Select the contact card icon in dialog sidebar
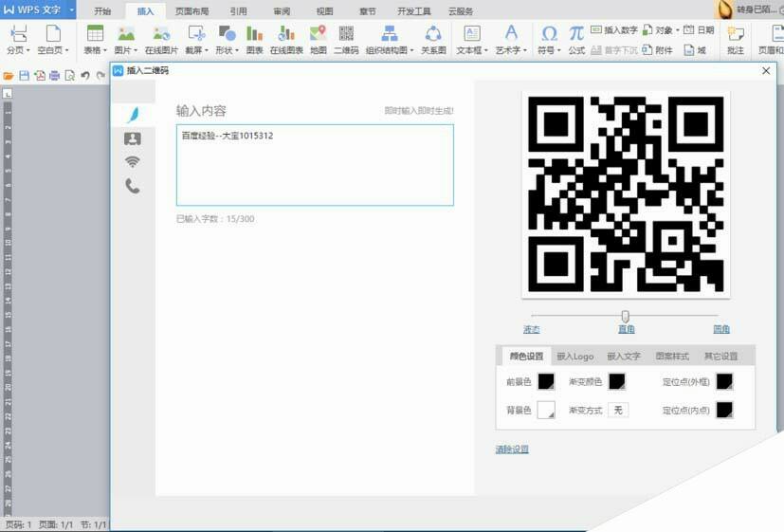The width and height of the screenshot is (784, 532). pyautogui.click(x=133, y=138)
